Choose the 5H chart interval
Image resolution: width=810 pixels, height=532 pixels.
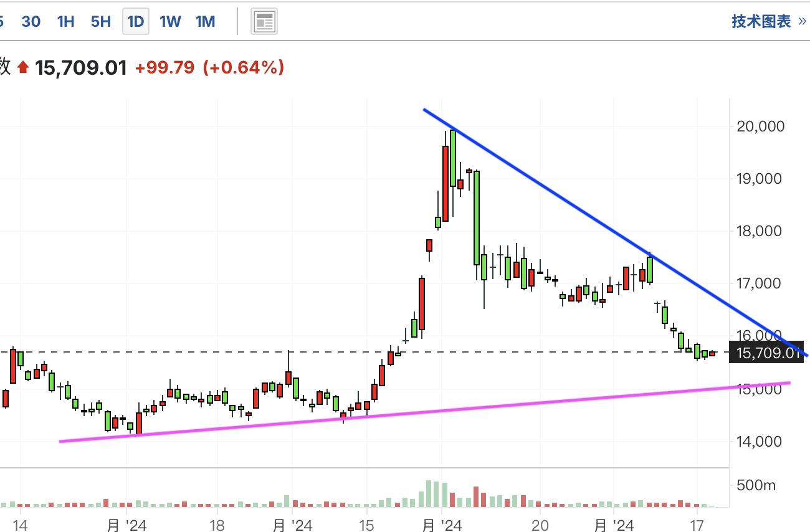coord(100,22)
